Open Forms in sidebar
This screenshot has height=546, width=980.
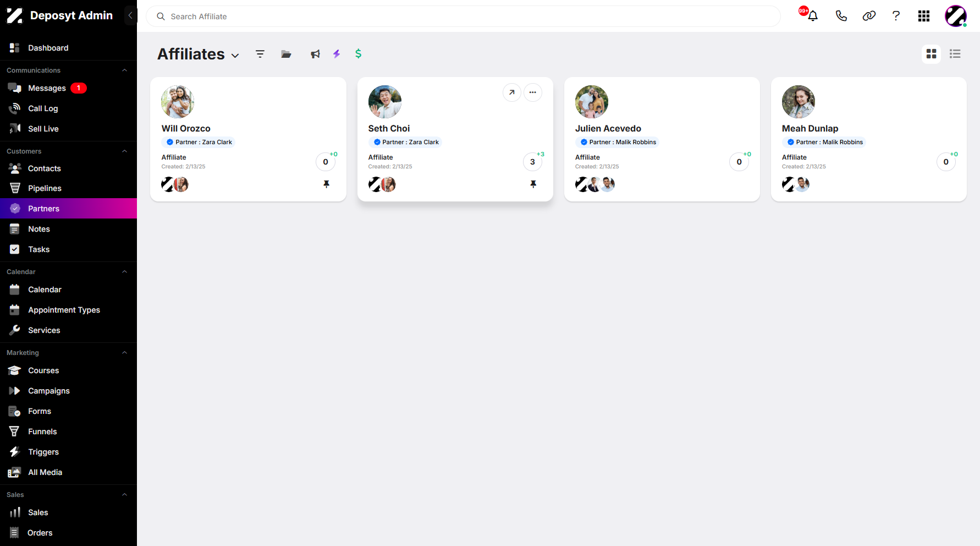68,411
